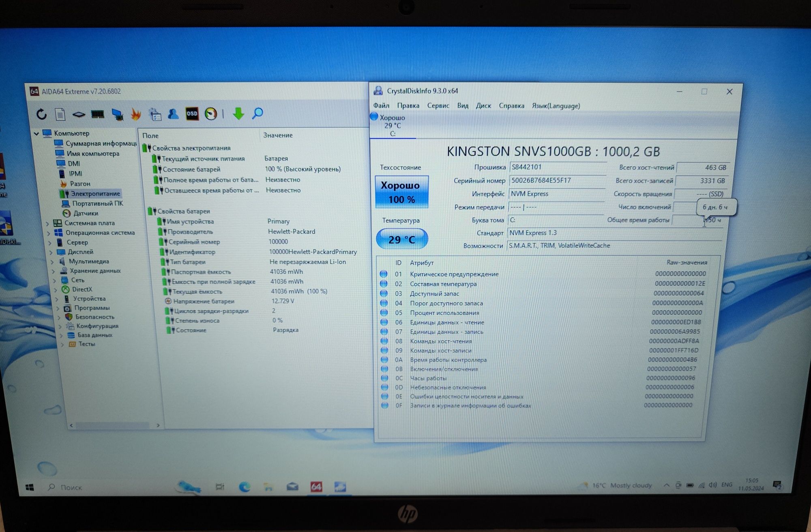Click the AIDA64 taskbar icon

[x=316, y=487]
